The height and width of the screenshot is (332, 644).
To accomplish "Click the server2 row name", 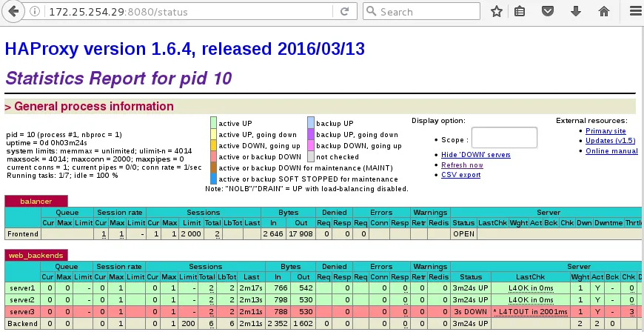I will pyautogui.click(x=23, y=299).
